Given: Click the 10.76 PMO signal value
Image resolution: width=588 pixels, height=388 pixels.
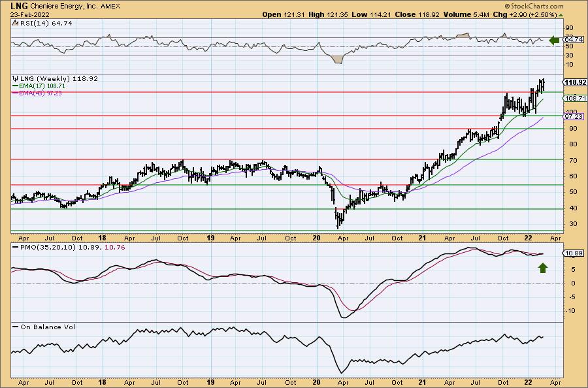Looking at the screenshot, I should (115, 248).
